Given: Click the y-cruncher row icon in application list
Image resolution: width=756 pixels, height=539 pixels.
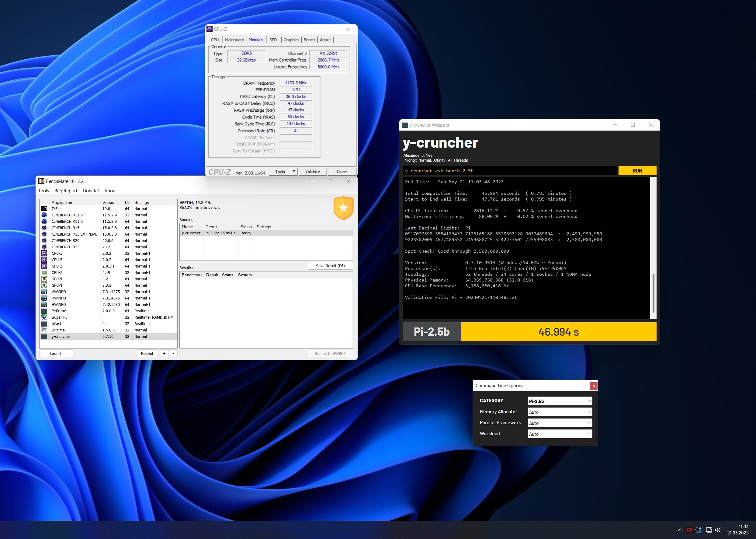Looking at the screenshot, I should (44, 337).
